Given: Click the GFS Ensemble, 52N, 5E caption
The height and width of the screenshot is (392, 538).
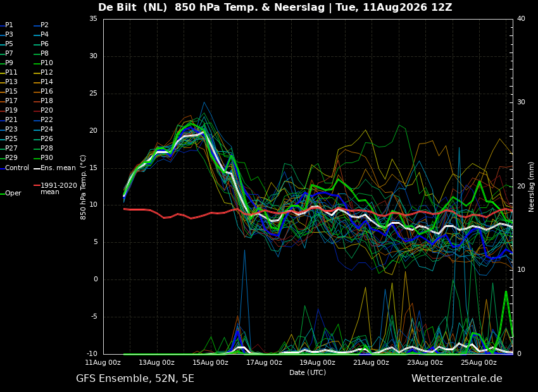Looking at the screenshot, I should [135, 379].
